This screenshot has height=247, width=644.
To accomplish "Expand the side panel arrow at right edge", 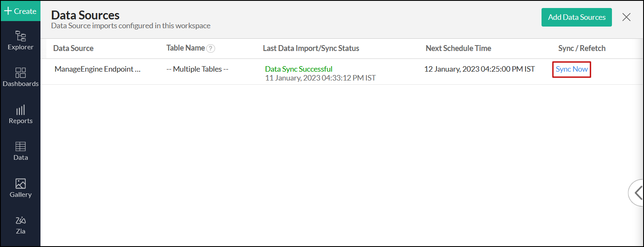I will click(636, 193).
